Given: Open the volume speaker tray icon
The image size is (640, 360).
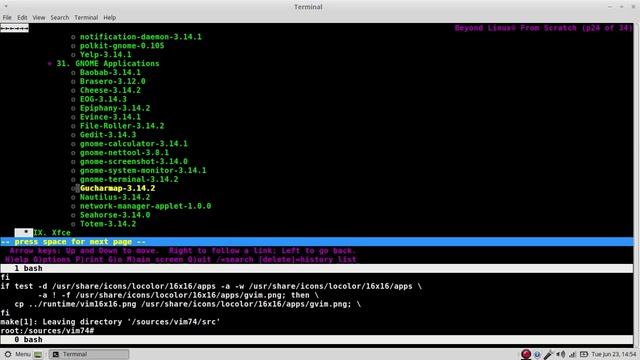Looking at the screenshot, I should (x=561, y=354).
